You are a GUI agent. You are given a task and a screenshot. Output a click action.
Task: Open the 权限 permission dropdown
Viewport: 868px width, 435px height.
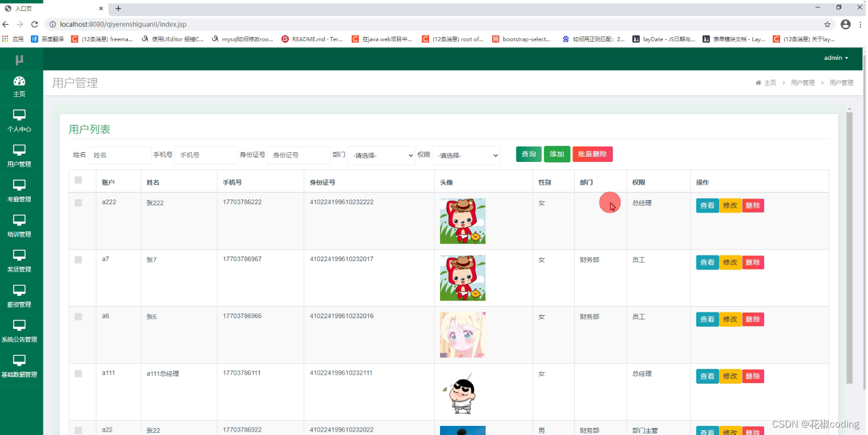tap(466, 155)
